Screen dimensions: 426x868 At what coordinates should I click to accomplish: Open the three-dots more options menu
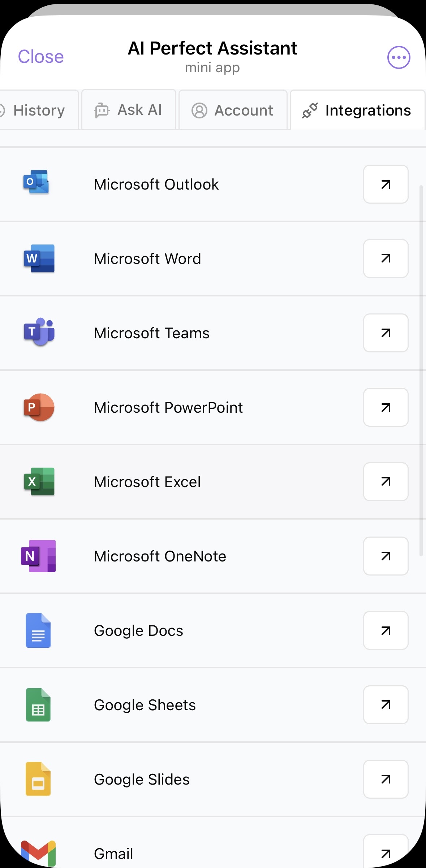399,57
